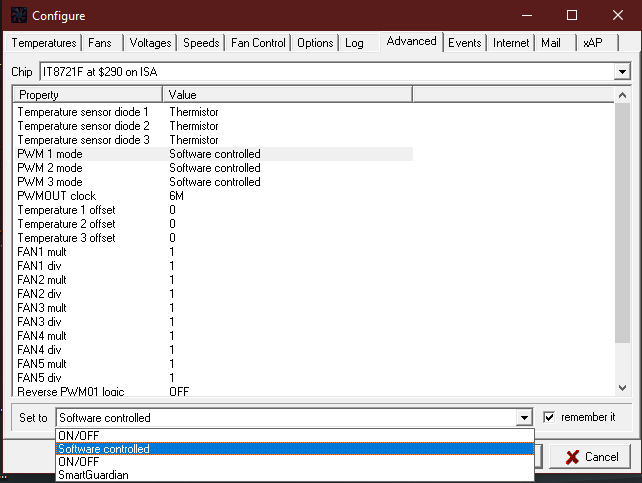
Task: Select Temperature sensor diode 1 row
Action: point(214,112)
